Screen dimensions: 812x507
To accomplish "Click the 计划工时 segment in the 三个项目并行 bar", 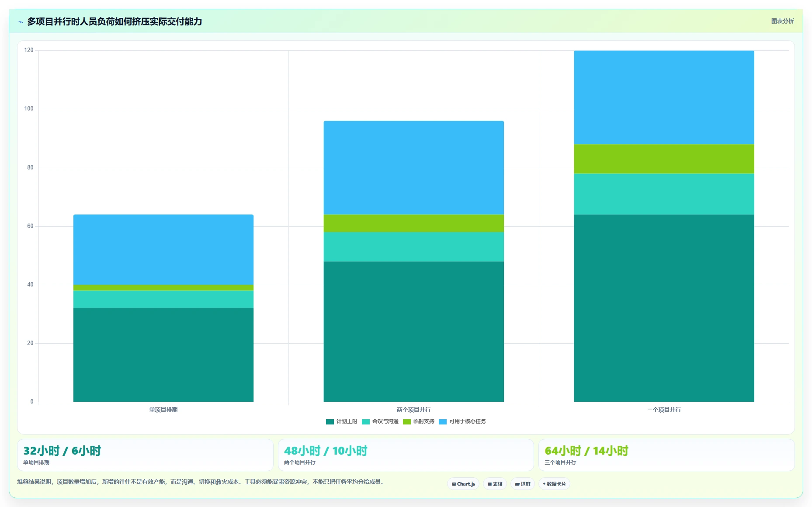I will click(664, 308).
